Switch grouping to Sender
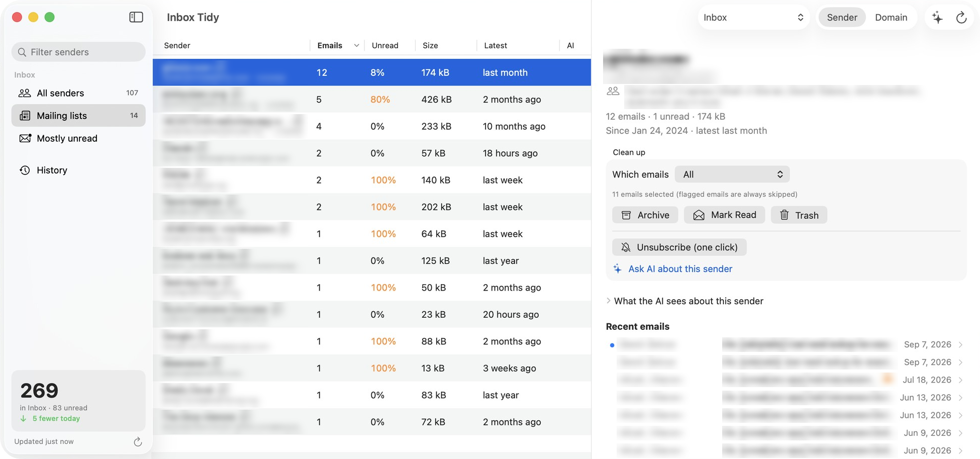980x459 pixels. click(x=842, y=18)
